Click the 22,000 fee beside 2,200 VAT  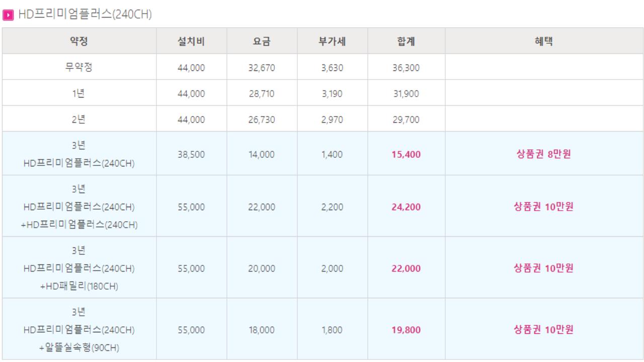coord(261,207)
